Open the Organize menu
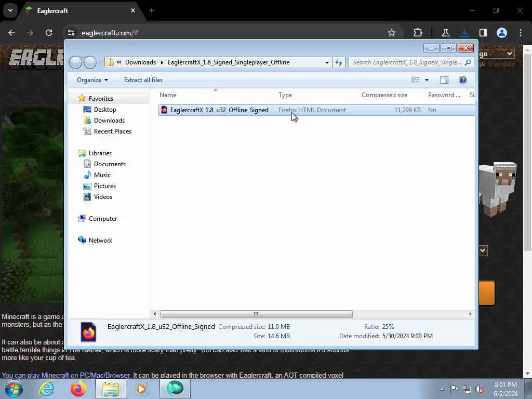The image size is (532, 399). [92, 80]
